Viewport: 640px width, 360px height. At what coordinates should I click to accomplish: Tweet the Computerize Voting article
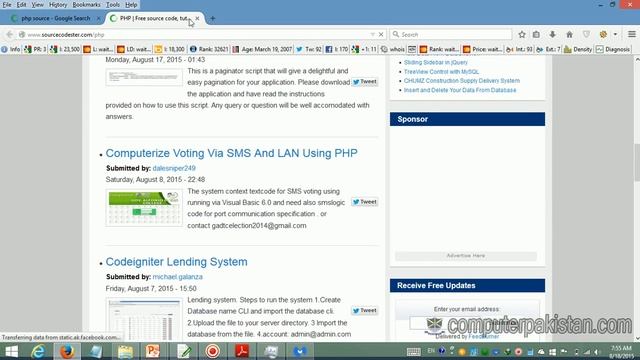click(x=364, y=202)
